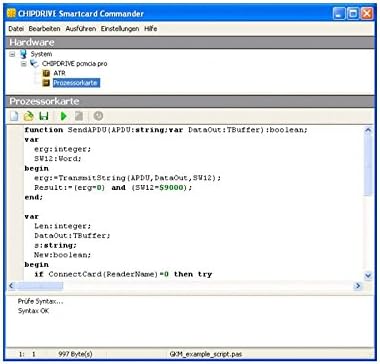Viewport: 380px width, 364px height.
Task: Select the ATR tree item
Action: pyautogui.click(x=60, y=73)
